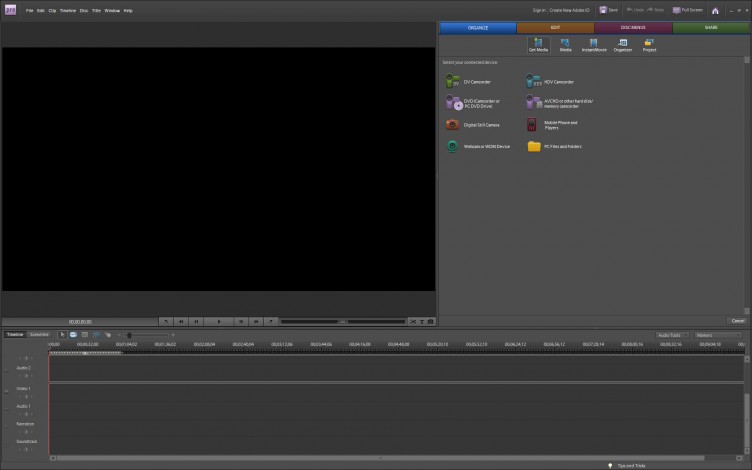752x470 pixels.
Task: Open the Audio Tools dropdown
Action: click(x=672, y=335)
